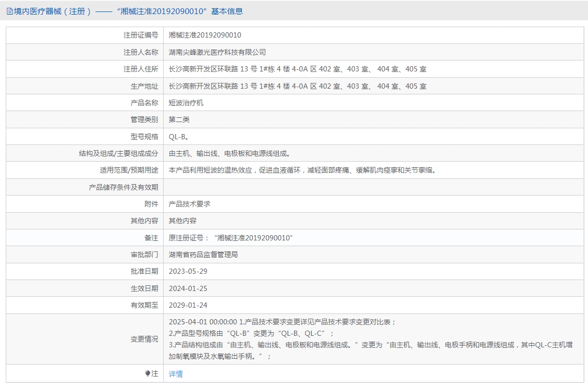Click the 型号规格 label cell
This screenshot has width=588, height=388.
coord(85,137)
